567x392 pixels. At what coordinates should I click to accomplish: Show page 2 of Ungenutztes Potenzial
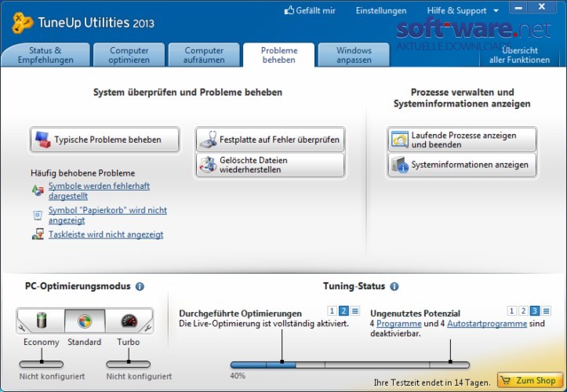coord(523,310)
